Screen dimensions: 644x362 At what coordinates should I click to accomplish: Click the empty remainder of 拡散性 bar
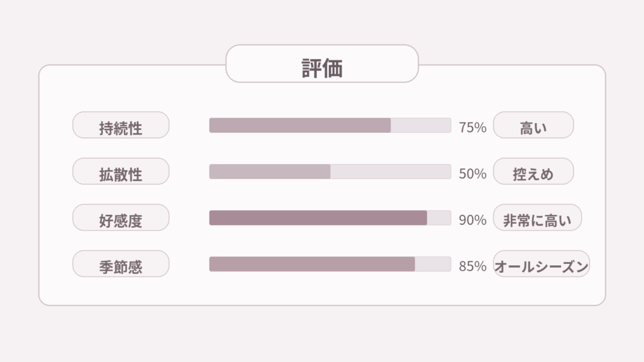click(x=391, y=172)
